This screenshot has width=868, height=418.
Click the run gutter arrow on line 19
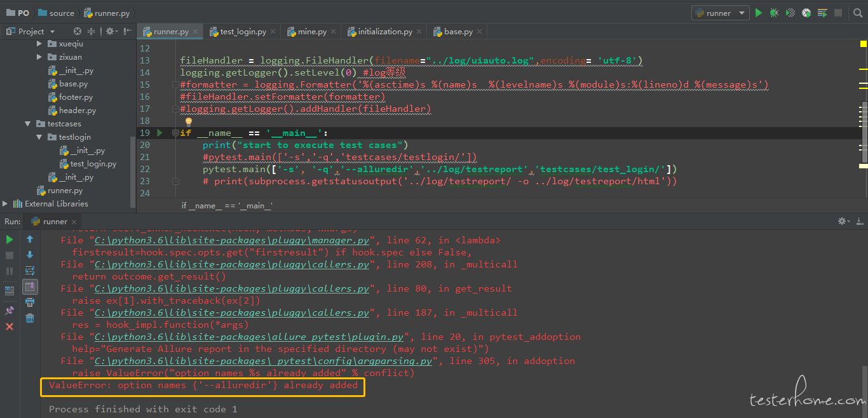tap(159, 133)
